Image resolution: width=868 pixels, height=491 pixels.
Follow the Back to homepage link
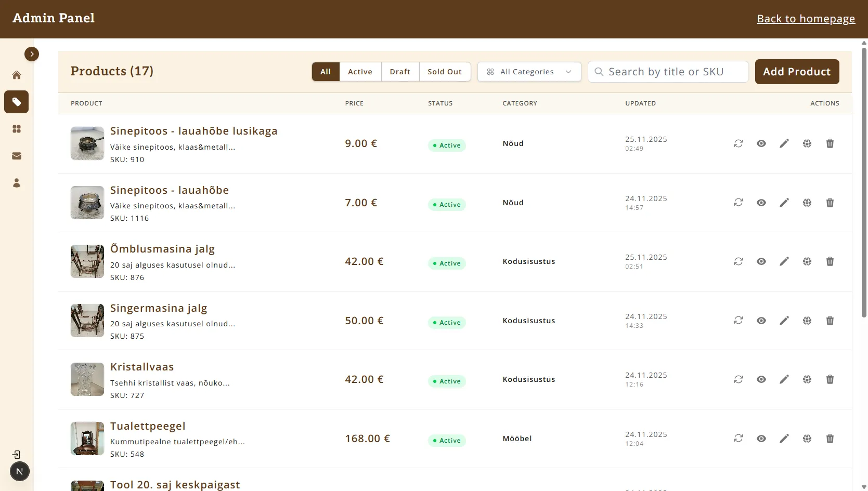click(806, 19)
